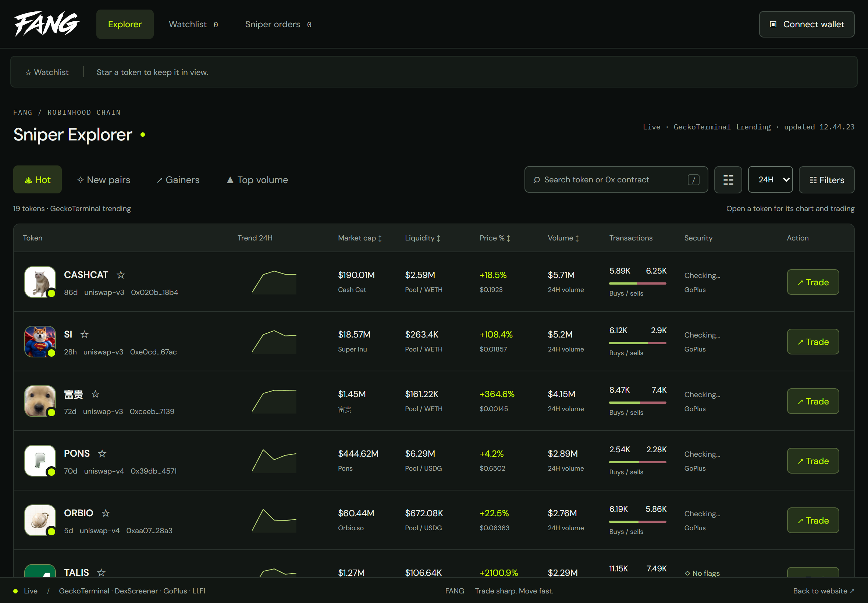The width and height of the screenshot is (868, 603).
Task: Click PONS liquidity $6.29M
Action: click(420, 453)
